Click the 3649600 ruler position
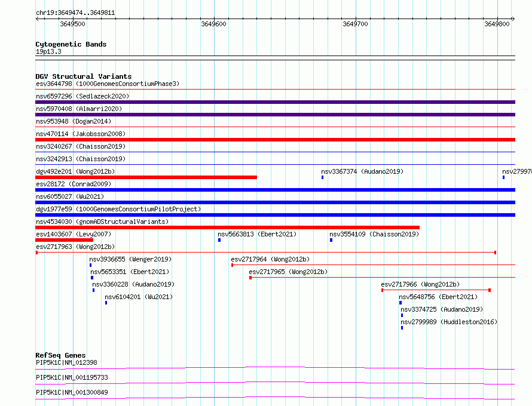This screenshot has height=406, width=532. pyautogui.click(x=213, y=24)
